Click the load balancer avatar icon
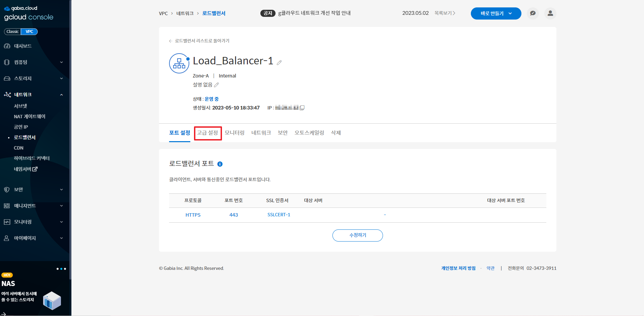This screenshot has height=316, width=644. pos(179,63)
